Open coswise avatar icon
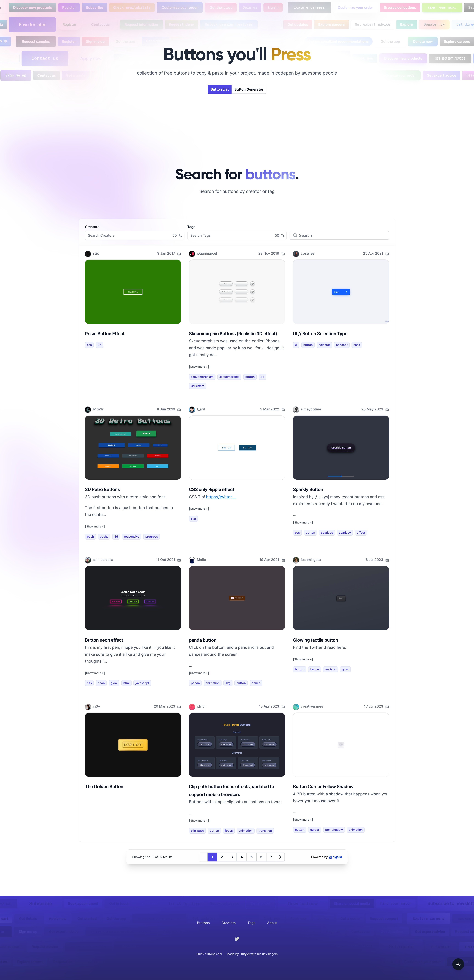 (296, 254)
